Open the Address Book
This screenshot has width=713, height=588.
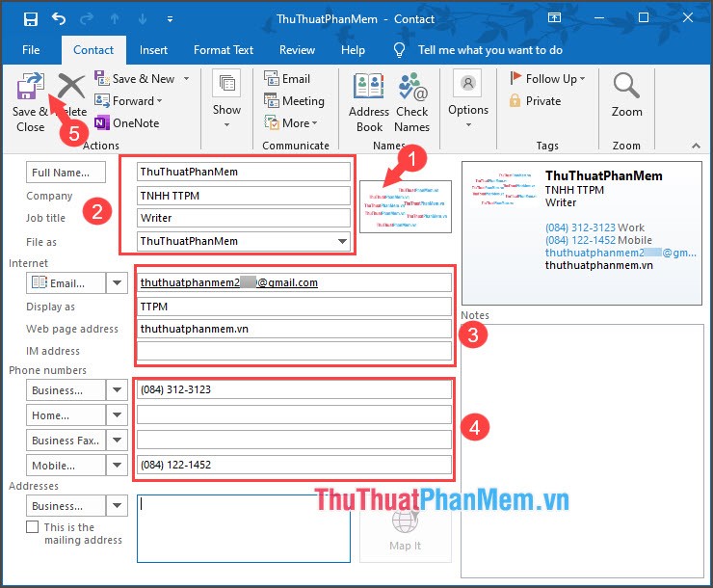click(369, 103)
